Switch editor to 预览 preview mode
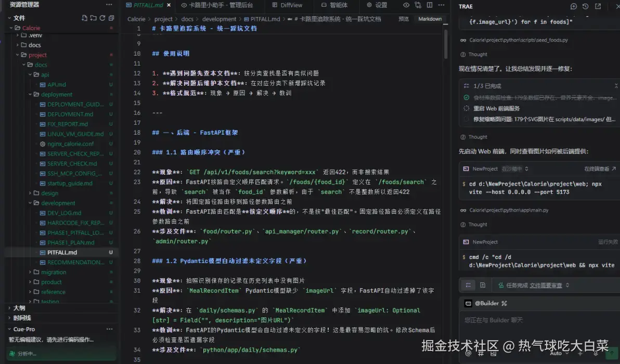This screenshot has width=620, height=364. point(403,19)
